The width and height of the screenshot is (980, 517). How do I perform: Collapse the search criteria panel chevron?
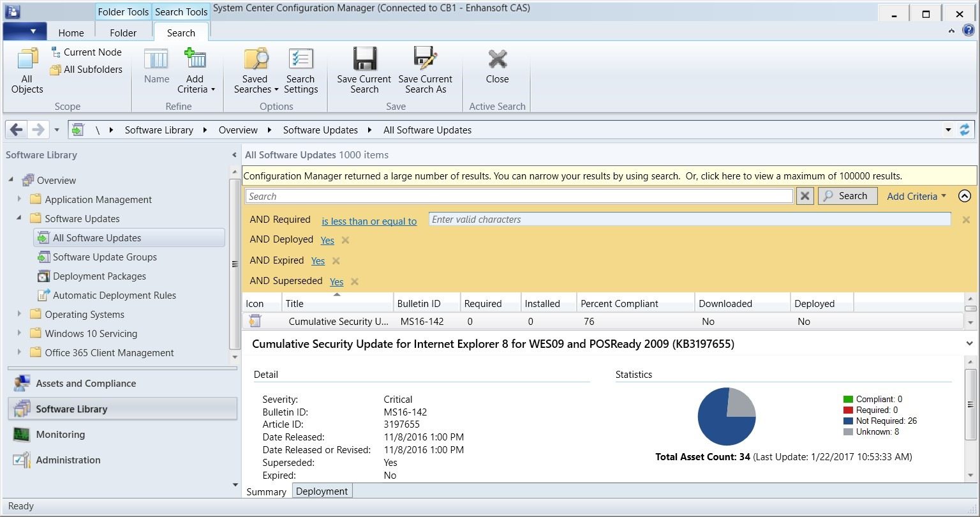click(965, 196)
